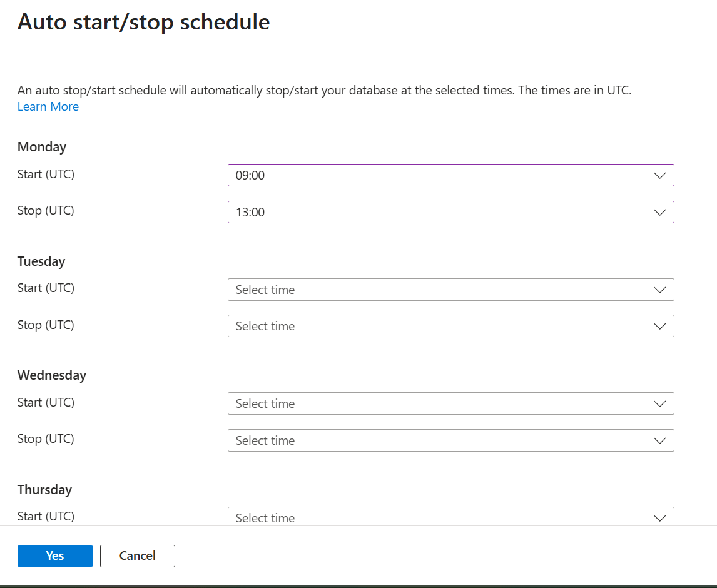The height and width of the screenshot is (588, 717).
Task: Open the Monday Stop time dropdown showing 13:00
Action: (x=450, y=212)
